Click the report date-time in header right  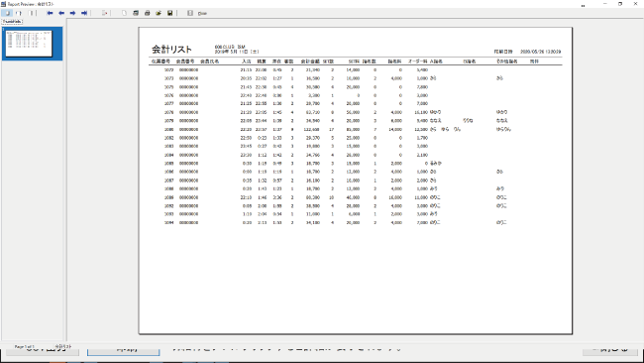tap(540, 52)
